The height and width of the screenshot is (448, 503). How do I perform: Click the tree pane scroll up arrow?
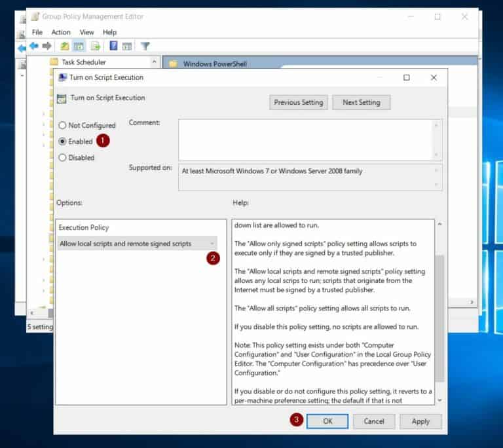tap(155, 62)
